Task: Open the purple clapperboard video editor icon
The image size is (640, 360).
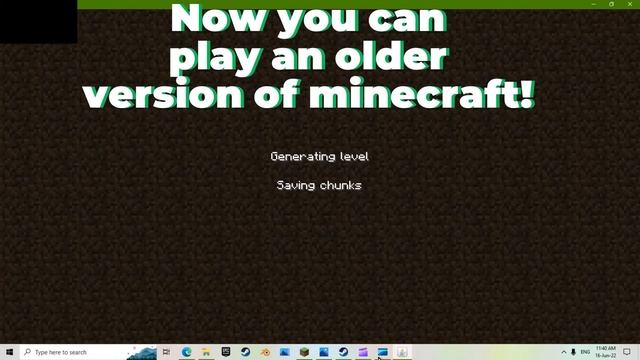Action: point(363,352)
